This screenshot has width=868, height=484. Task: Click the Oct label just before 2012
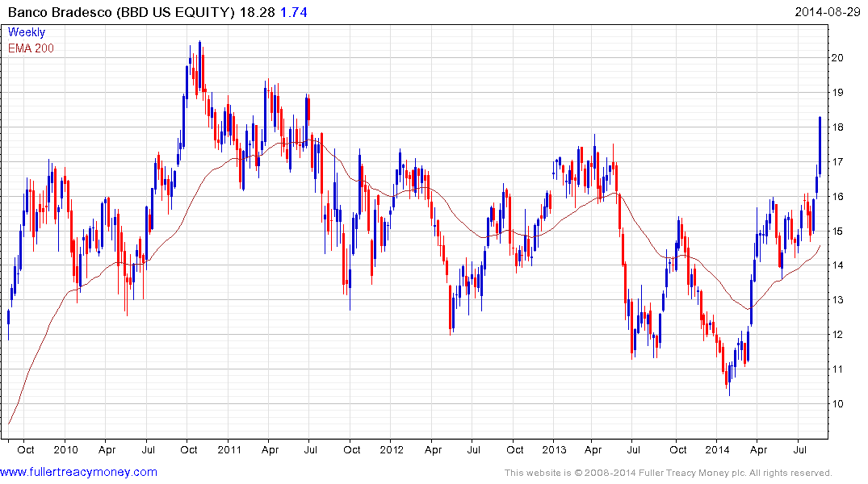tap(352, 449)
